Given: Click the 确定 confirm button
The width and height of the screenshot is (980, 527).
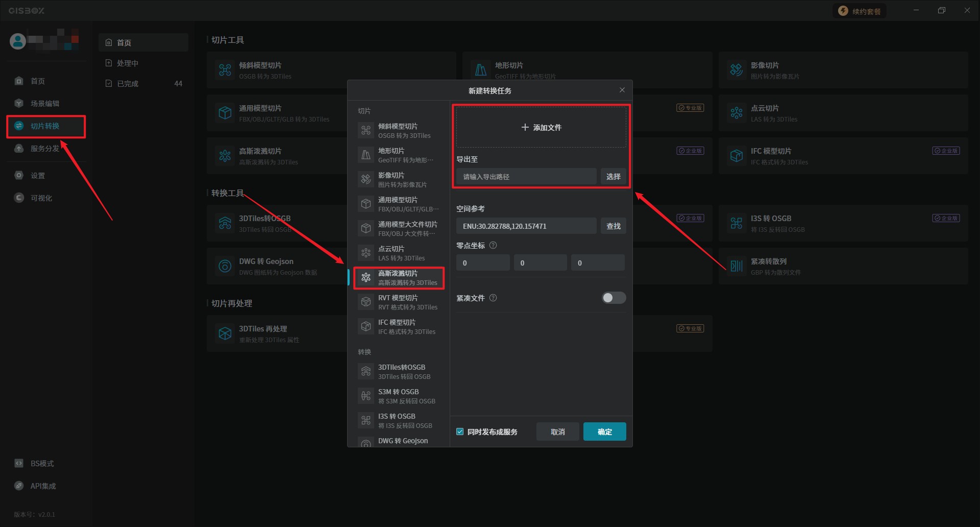Looking at the screenshot, I should (604, 432).
